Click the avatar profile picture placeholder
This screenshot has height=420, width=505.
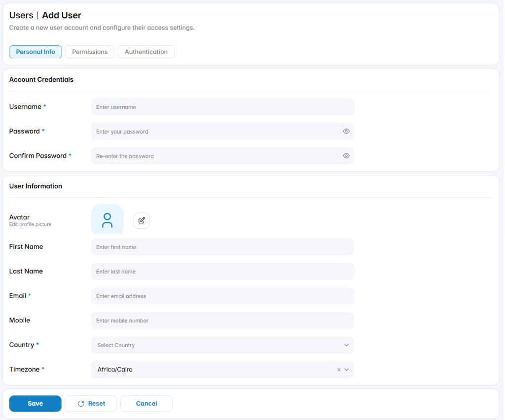107,219
